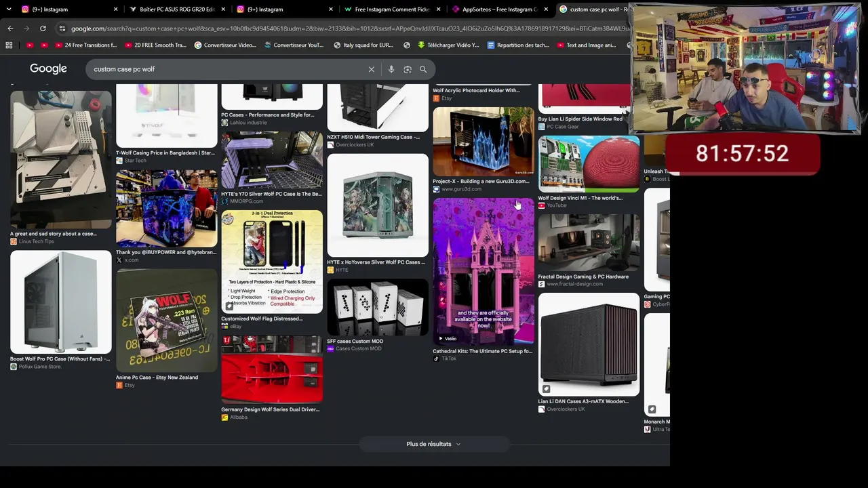Open the Fractal Design desk setup image
Image resolution: width=868 pixels, height=488 pixels.
(x=589, y=243)
